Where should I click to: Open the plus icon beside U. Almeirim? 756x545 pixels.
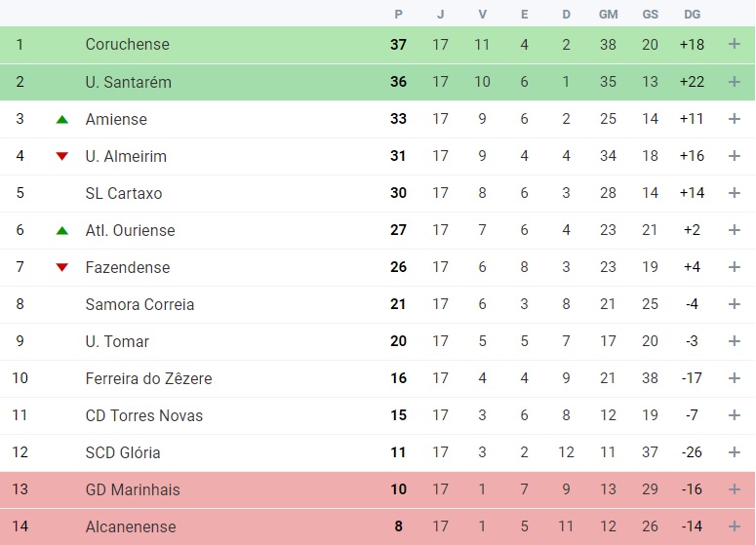734,156
